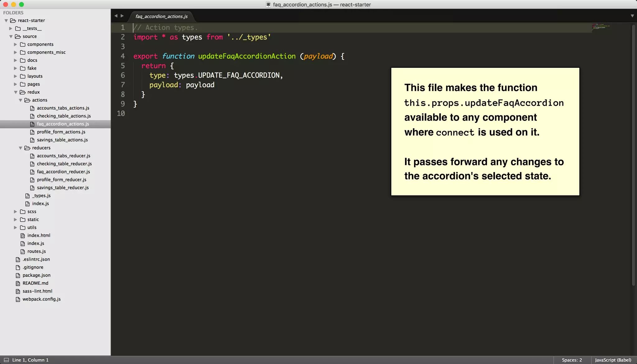The height and width of the screenshot is (364, 637).
Task: Click the pages folder icon
Action: click(x=23, y=84)
